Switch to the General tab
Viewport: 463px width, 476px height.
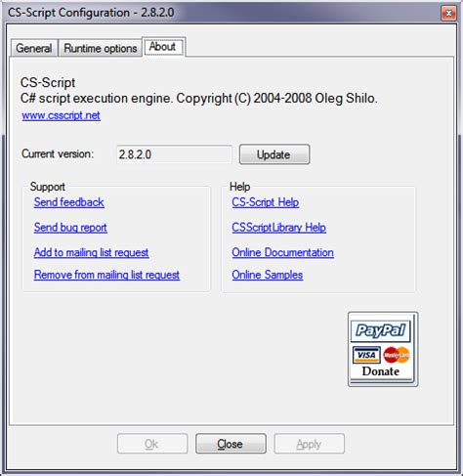tap(34, 48)
